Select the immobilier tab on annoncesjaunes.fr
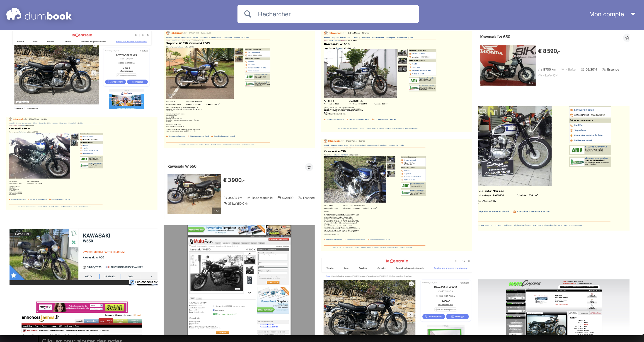This screenshot has height=342, width=644. tap(91, 321)
